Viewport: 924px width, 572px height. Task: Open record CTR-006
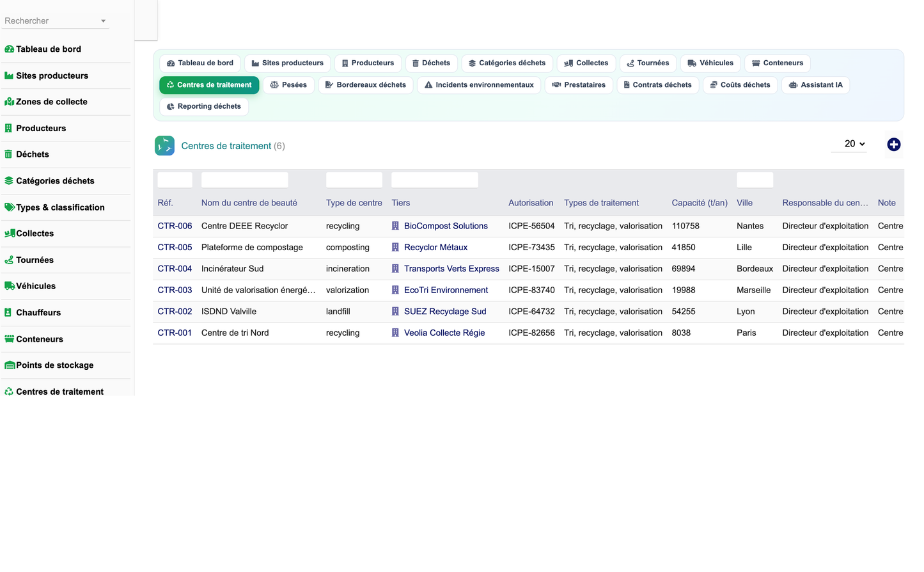point(175,226)
